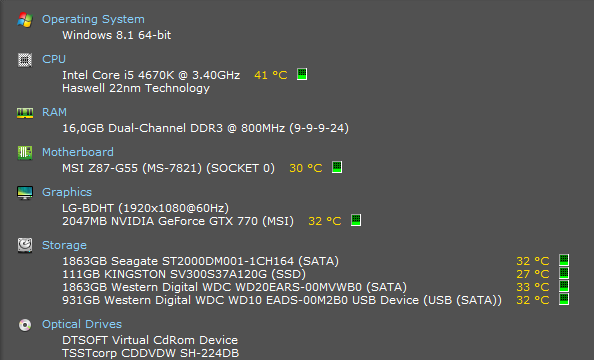Click the Windows flag Operating System icon
Screen dimensions: 594x360
point(25,20)
